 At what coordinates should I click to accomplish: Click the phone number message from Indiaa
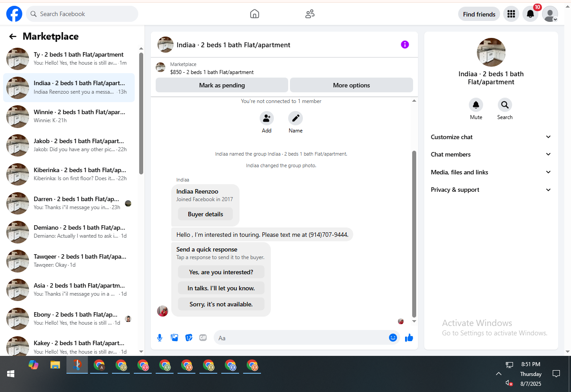(x=262, y=235)
